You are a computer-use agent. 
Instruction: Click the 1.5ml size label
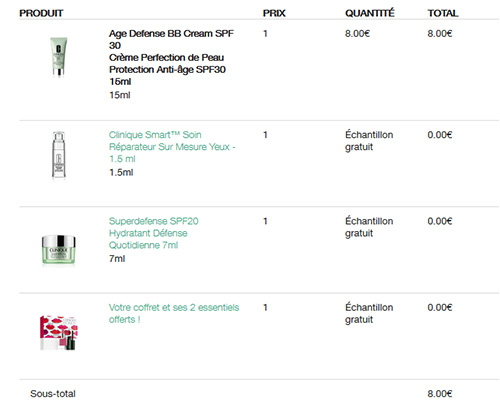[121, 172]
